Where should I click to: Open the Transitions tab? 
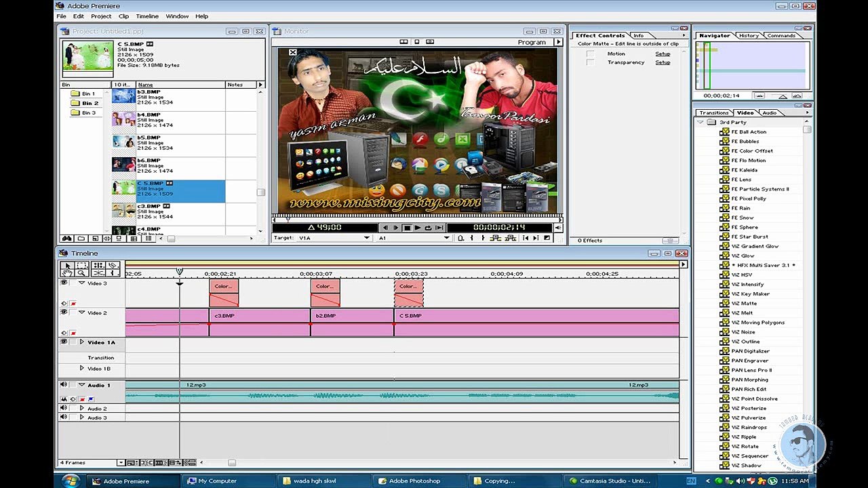pyautogui.click(x=713, y=113)
